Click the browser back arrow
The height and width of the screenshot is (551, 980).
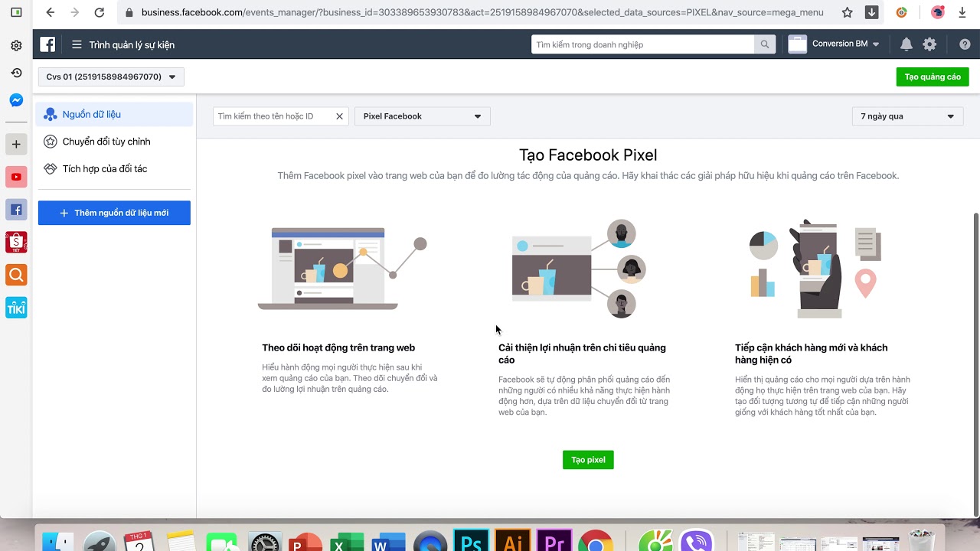(x=51, y=12)
